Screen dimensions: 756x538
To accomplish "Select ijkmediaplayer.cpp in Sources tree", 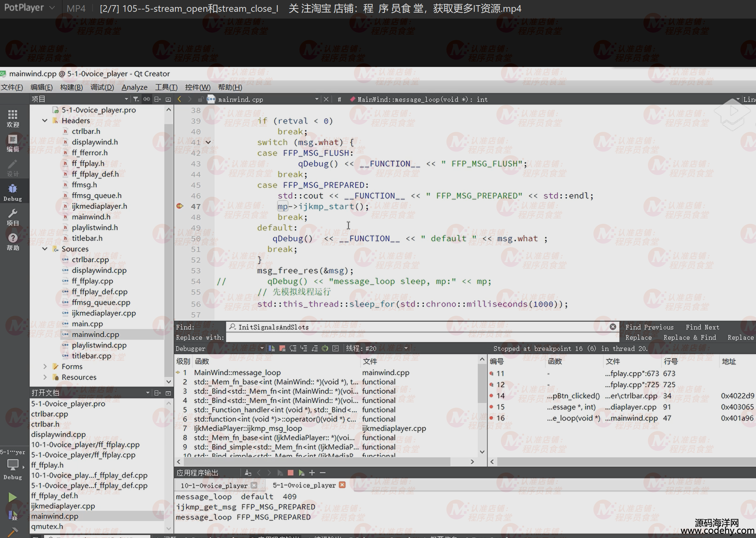I will tap(104, 313).
